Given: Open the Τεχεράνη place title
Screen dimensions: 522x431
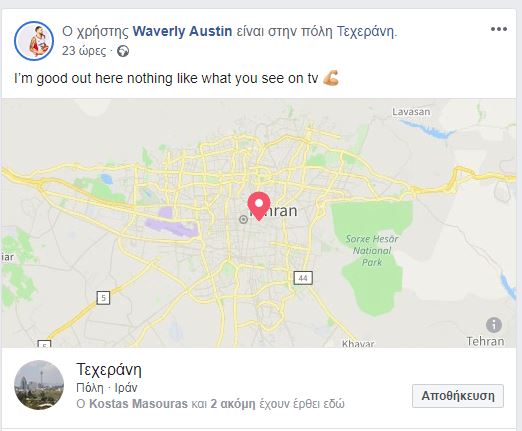Looking at the screenshot, I should tap(109, 369).
